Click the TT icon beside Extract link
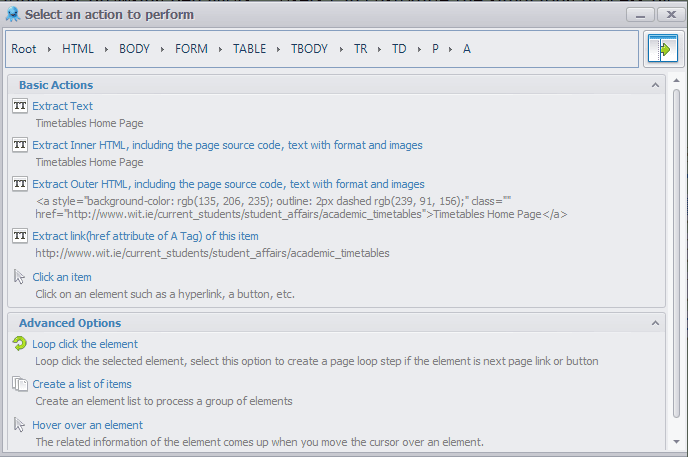 [20, 236]
